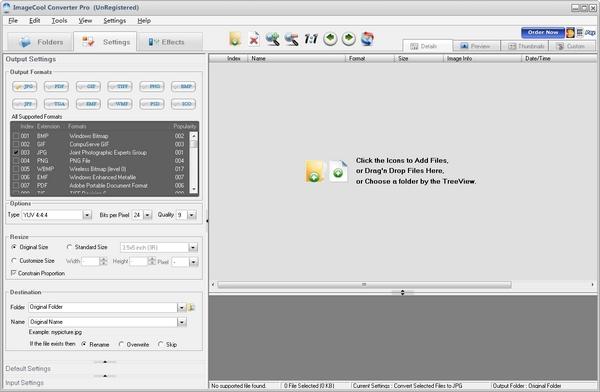
Task: Switch to the Thumbnails tab
Action: point(525,46)
